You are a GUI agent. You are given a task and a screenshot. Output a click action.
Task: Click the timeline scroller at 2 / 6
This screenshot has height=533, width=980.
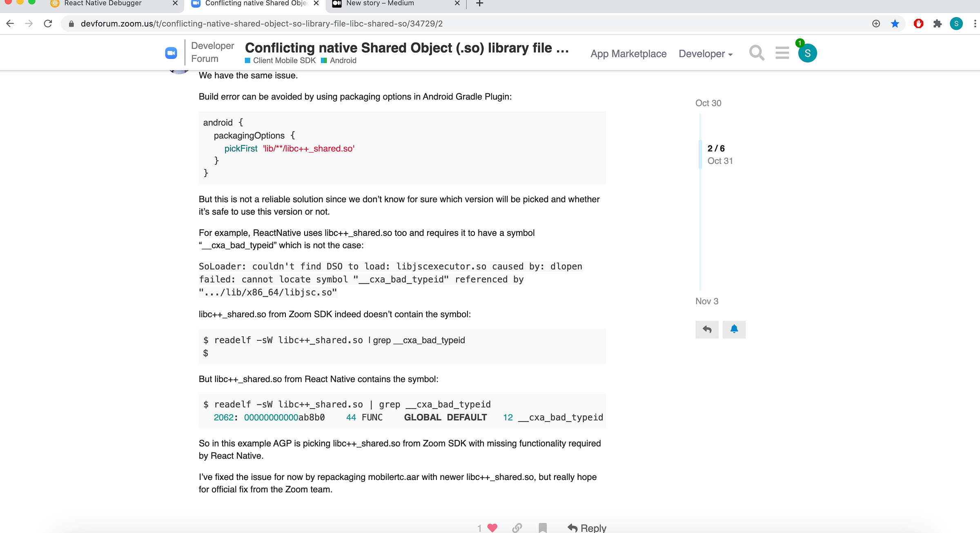point(716,154)
